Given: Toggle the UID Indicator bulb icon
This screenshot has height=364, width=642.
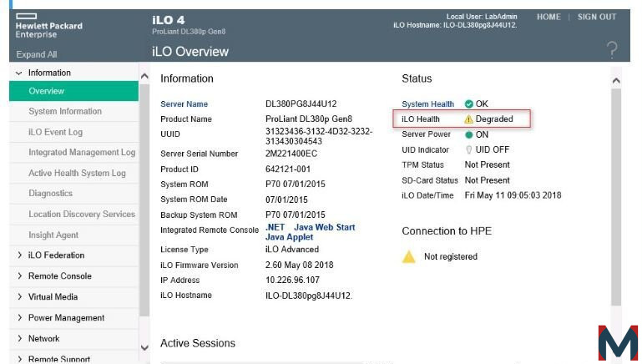Looking at the screenshot, I should click(x=469, y=150).
